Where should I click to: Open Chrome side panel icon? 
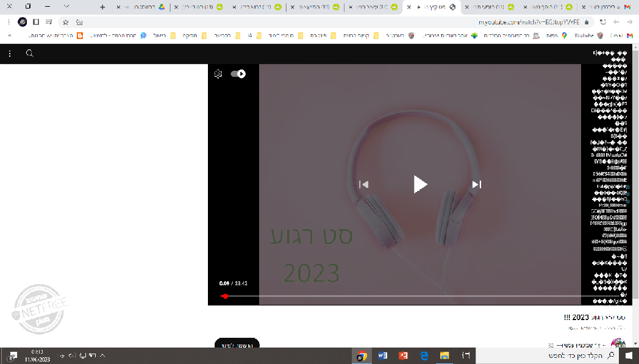tap(36, 22)
